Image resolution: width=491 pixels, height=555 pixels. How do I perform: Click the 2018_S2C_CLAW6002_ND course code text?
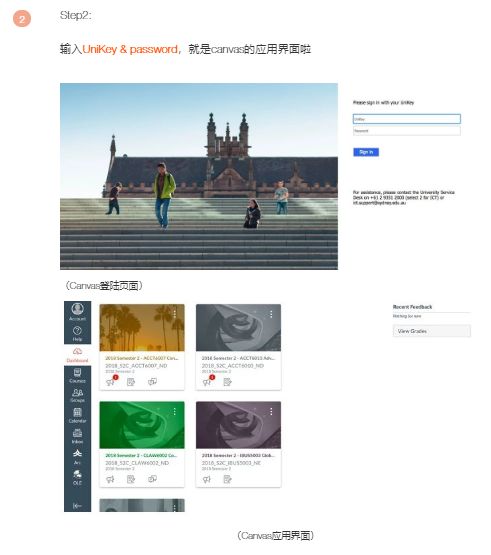(137, 463)
